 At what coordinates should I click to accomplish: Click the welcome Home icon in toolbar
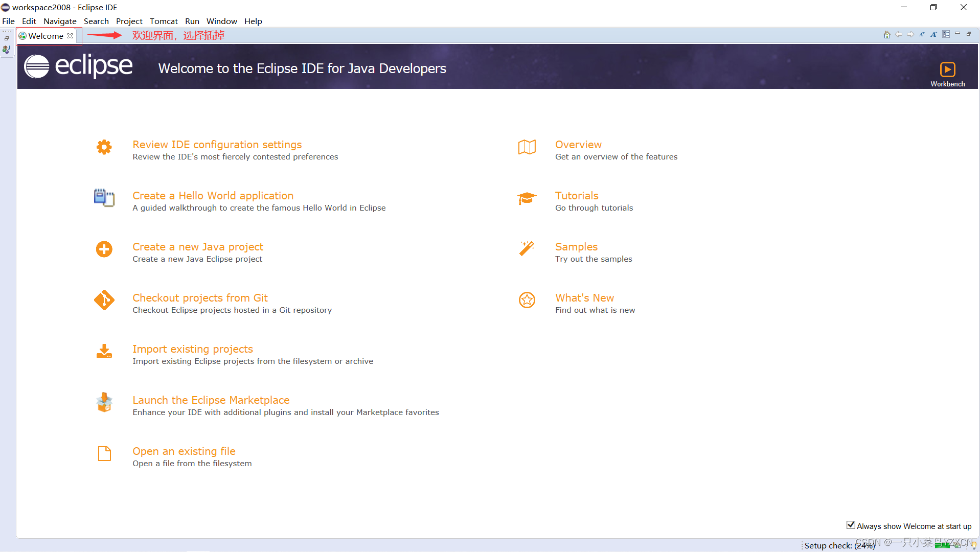[x=887, y=34]
